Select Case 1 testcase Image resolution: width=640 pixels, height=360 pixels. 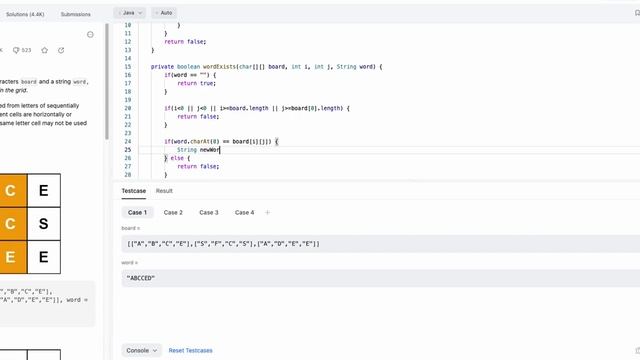click(x=137, y=212)
